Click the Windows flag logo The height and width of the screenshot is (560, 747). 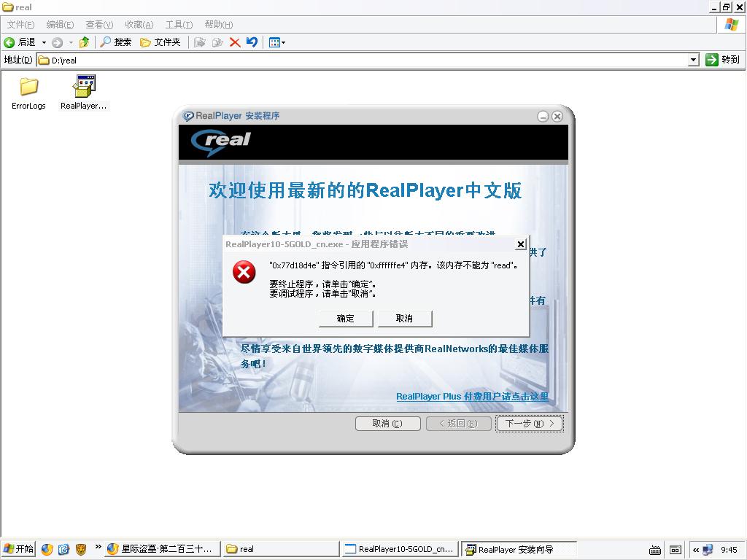pyautogui.click(x=731, y=24)
